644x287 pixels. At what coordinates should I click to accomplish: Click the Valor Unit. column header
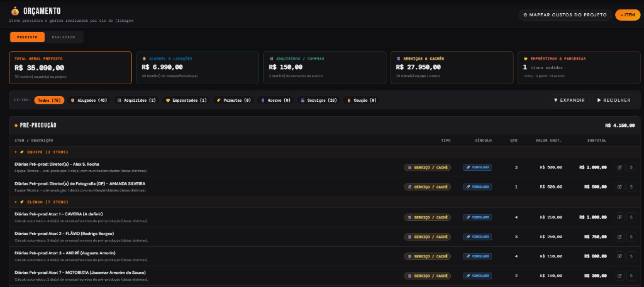pyautogui.click(x=548, y=141)
